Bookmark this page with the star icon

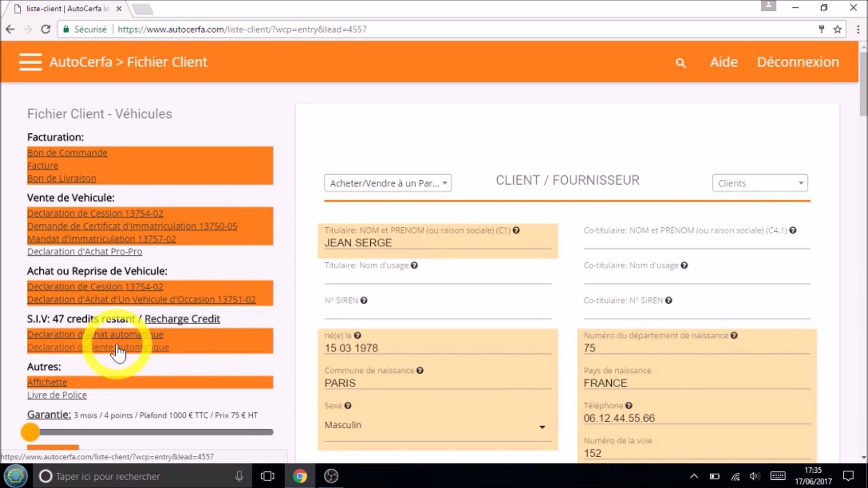837,29
